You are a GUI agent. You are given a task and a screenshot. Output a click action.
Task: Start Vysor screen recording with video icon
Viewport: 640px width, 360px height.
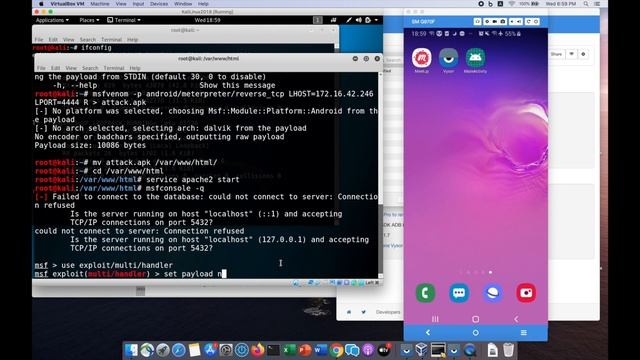[x=495, y=22]
